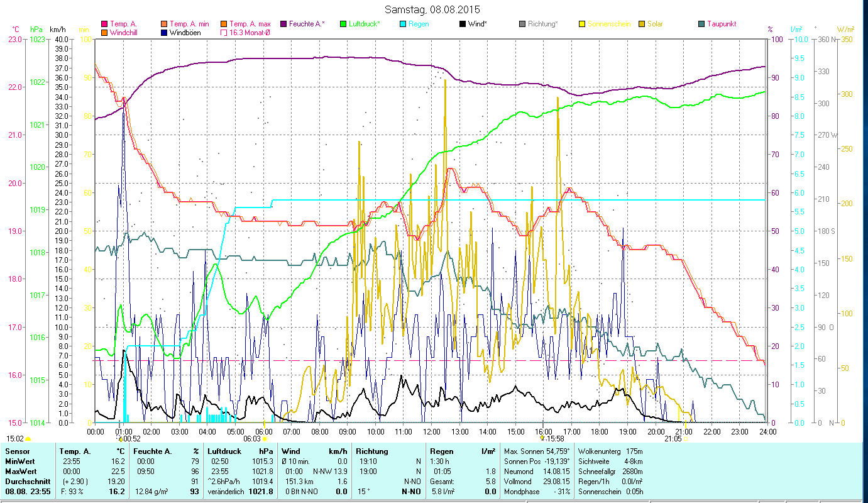Select the outlined 16.3 Monat-Ø legend square
The width and height of the screenshot is (868, 503).
pos(223,32)
